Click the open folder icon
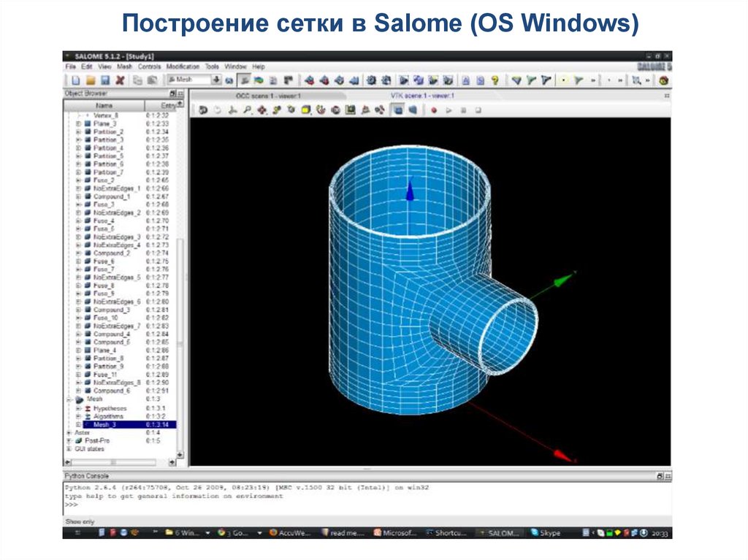Viewport: 748px width, 560px height. point(91,80)
